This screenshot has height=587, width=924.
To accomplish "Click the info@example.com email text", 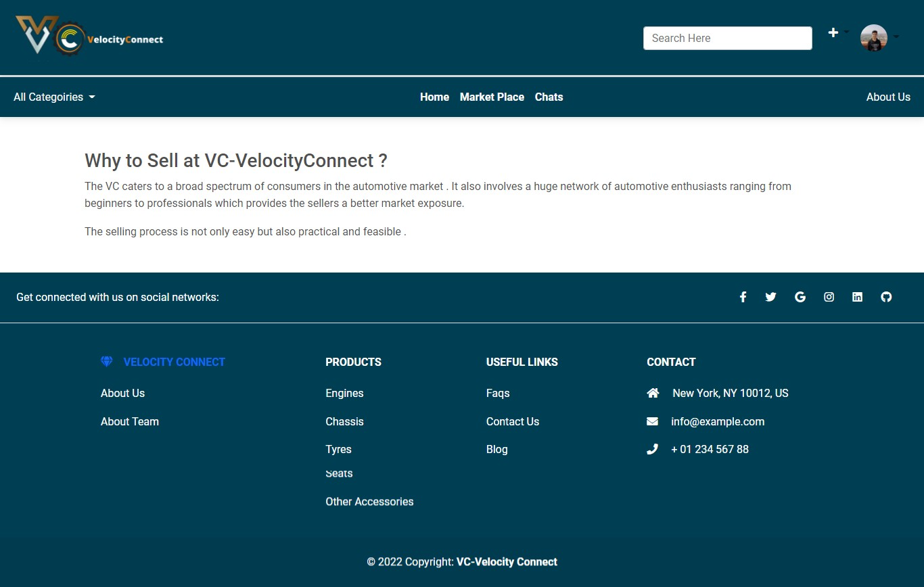I will click(718, 421).
